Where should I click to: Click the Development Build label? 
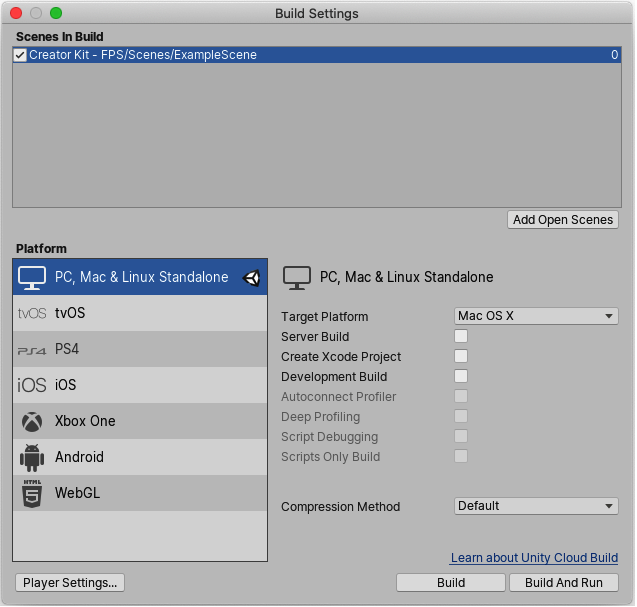coord(334,377)
